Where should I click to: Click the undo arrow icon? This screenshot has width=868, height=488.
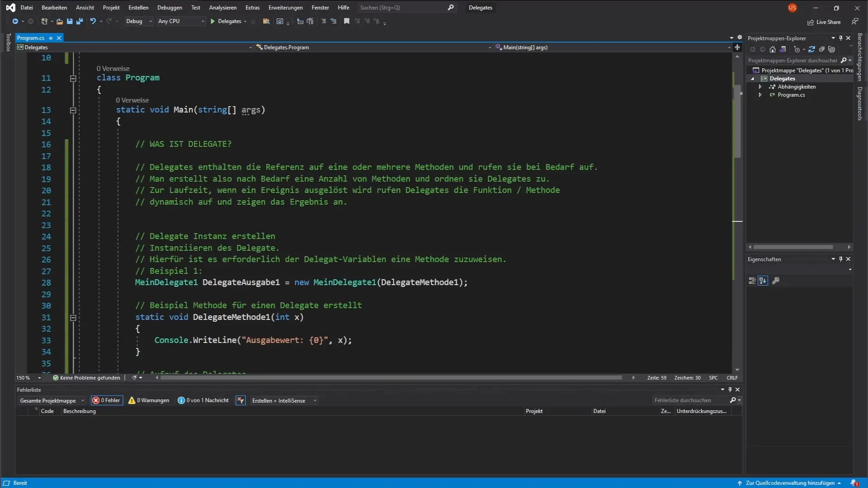pos(93,21)
